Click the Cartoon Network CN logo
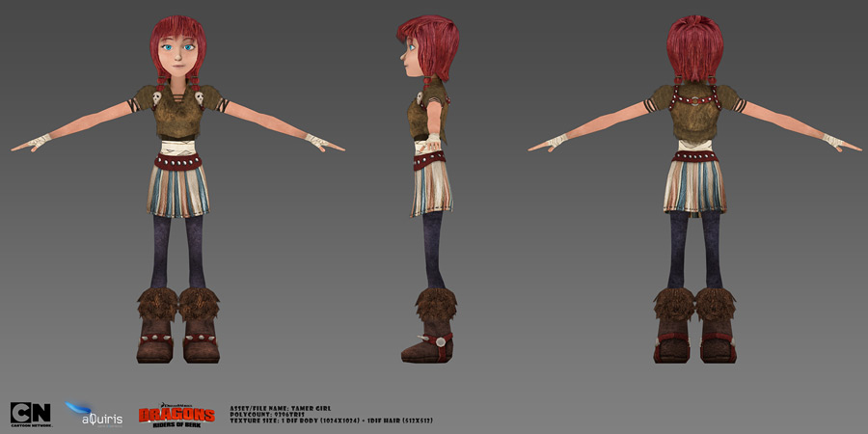Viewport: 868px width, 434px height. (31, 415)
